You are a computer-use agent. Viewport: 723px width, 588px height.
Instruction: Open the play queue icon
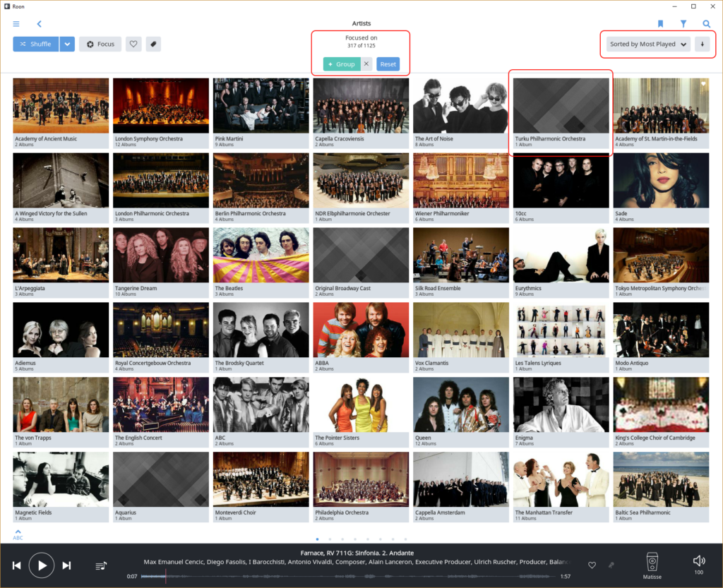click(101, 565)
